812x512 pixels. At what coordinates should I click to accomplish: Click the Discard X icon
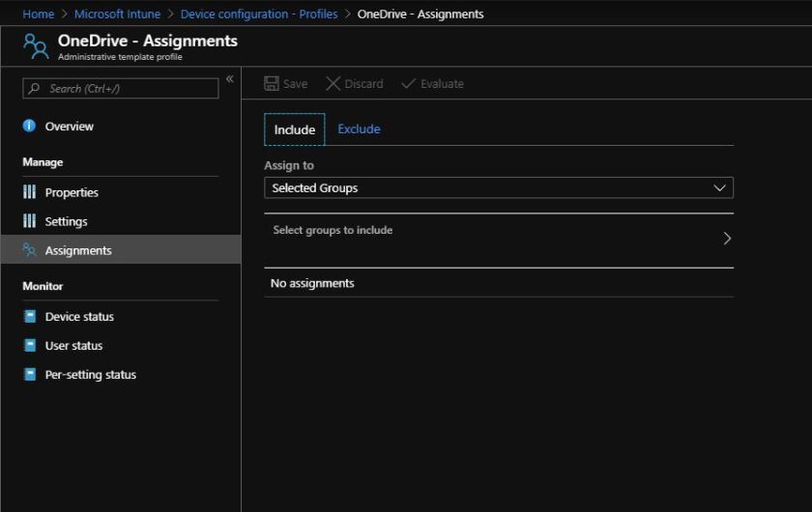click(x=333, y=83)
